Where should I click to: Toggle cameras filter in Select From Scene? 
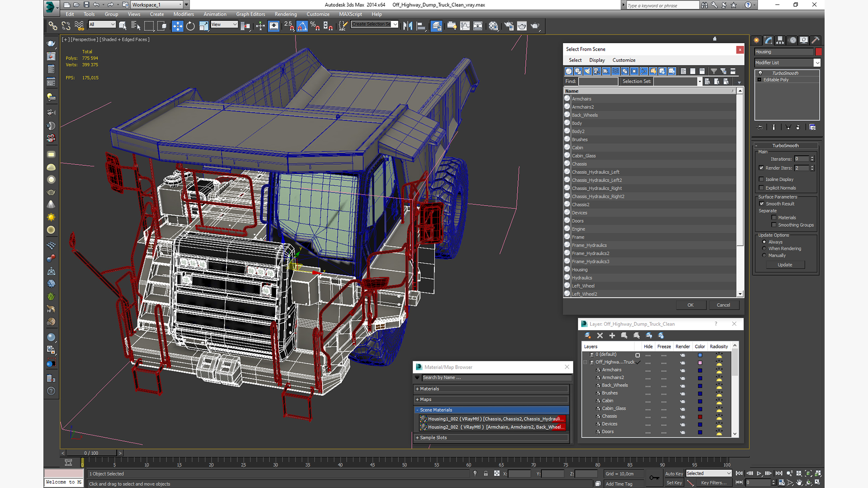coord(597,71)
